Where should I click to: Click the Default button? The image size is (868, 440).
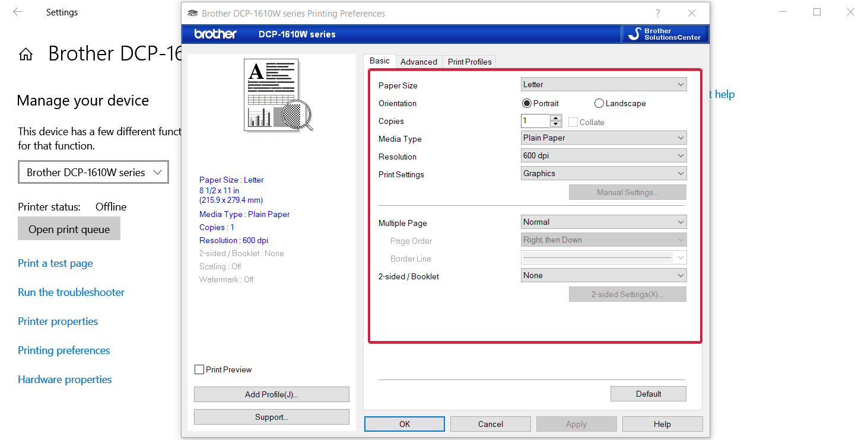(x=648, y=394)
